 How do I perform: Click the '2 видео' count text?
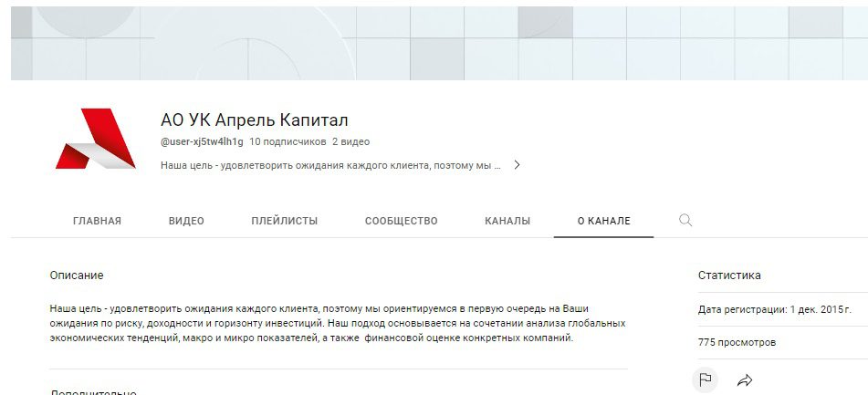(x=351, y=141)
